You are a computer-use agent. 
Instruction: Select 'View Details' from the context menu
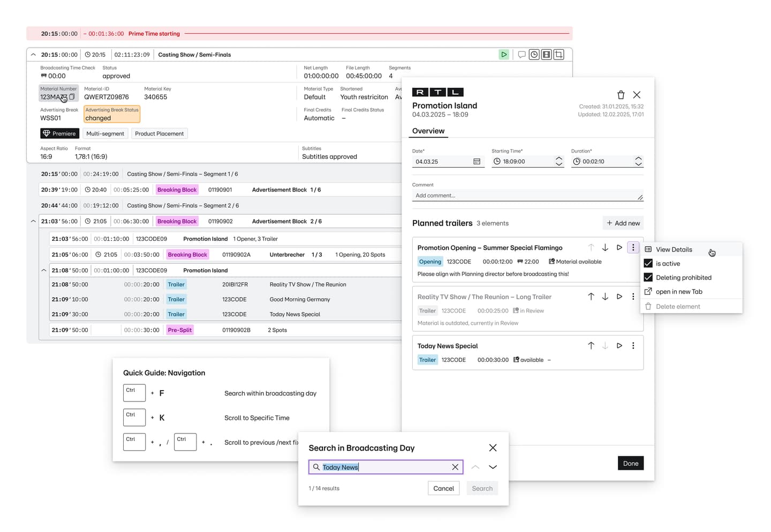[x=674, y=249]
